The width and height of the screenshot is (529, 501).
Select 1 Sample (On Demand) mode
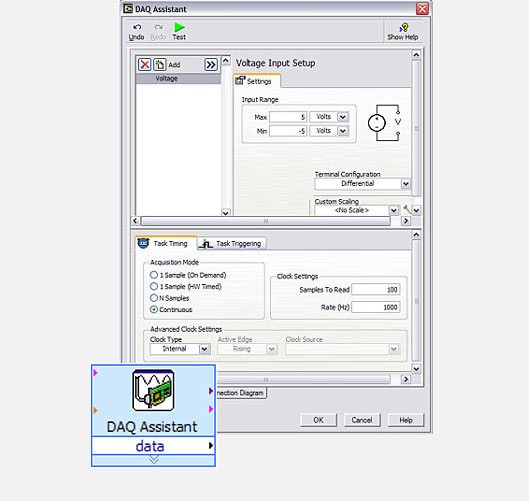coord(154,275)
